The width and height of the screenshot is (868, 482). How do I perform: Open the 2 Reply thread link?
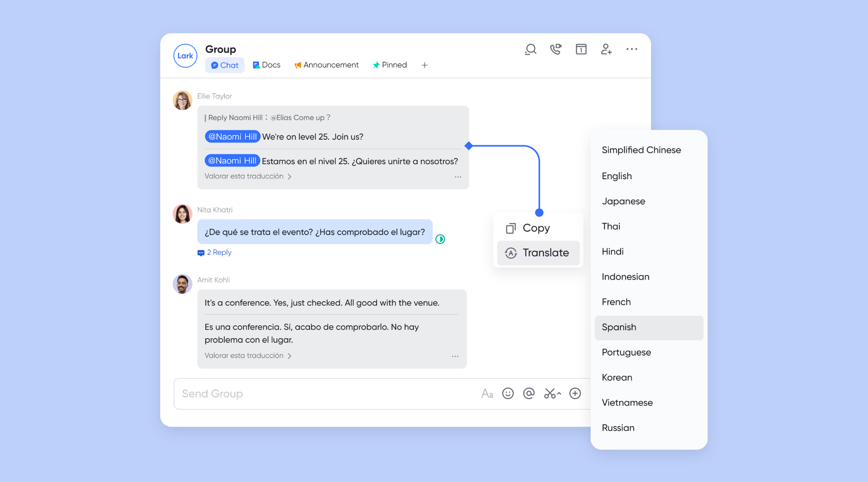point(215,253)
